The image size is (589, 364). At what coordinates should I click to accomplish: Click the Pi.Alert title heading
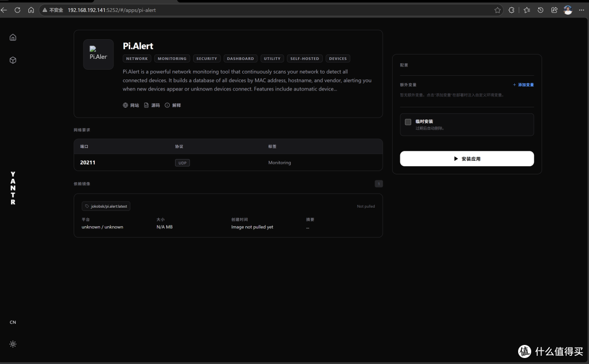(138, 46)
